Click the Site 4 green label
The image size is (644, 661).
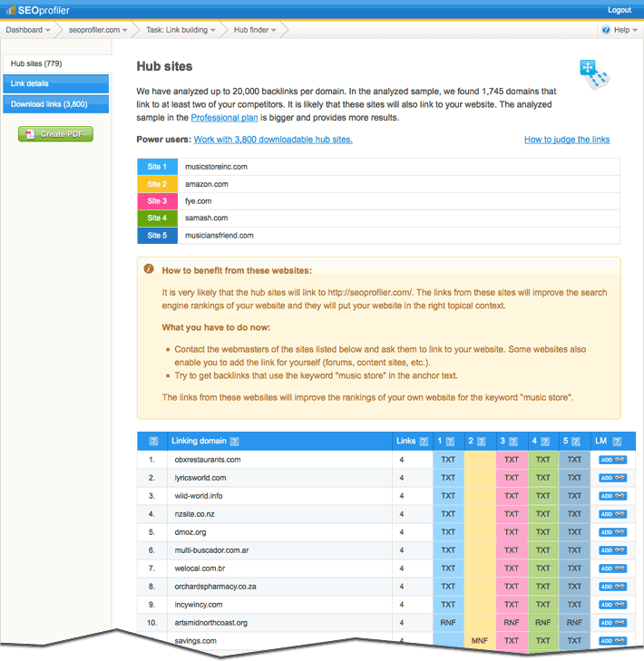pyautogui.click(x=157, y=218)
